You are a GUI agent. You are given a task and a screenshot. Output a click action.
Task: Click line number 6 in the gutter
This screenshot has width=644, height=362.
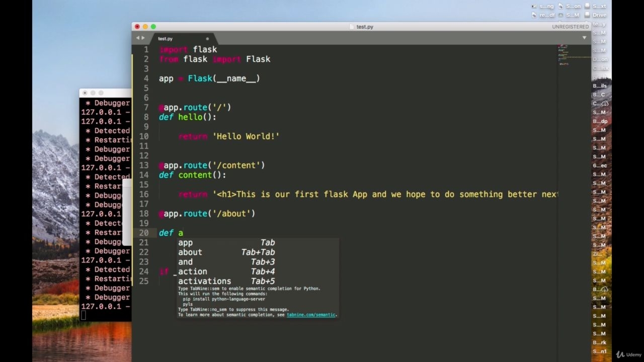click(x=146, y=98)
